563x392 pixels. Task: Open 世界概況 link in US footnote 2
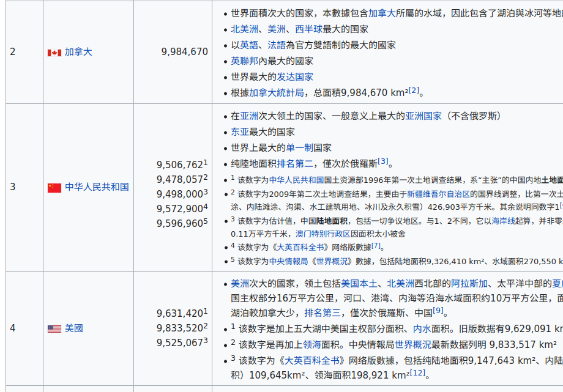pos(413,345)
